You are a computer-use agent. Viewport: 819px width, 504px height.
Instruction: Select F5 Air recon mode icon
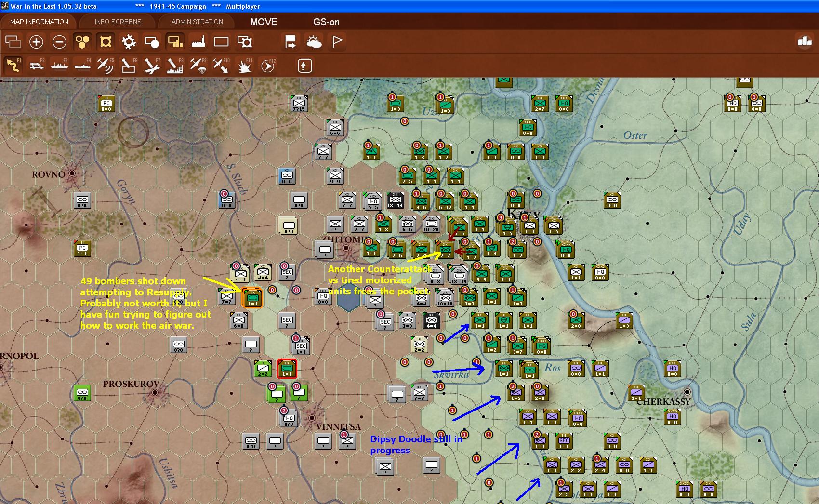coord(106,66)
